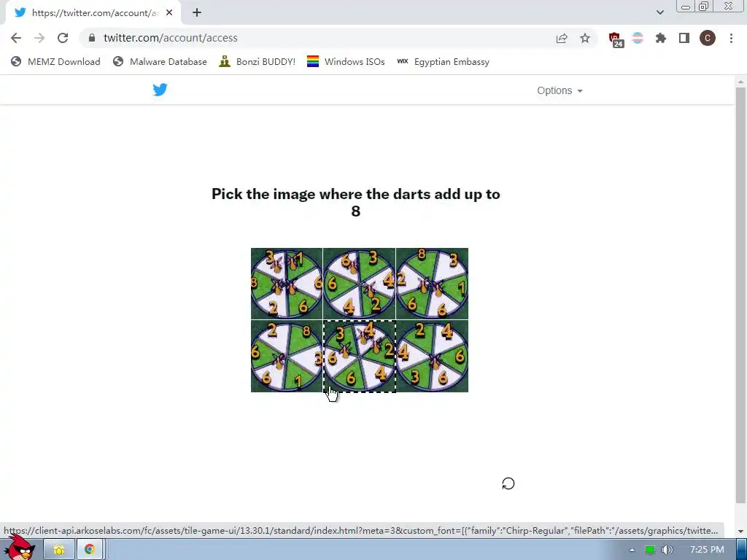The width and height of the screenshot is (747, 560).
Task: Click the green network tray icon
Action: [x=649, y=550]
